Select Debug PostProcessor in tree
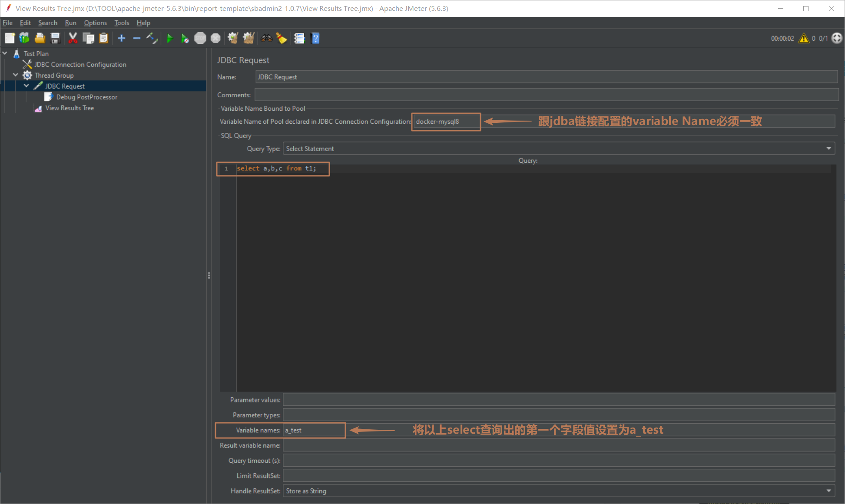 coord(86,97)
